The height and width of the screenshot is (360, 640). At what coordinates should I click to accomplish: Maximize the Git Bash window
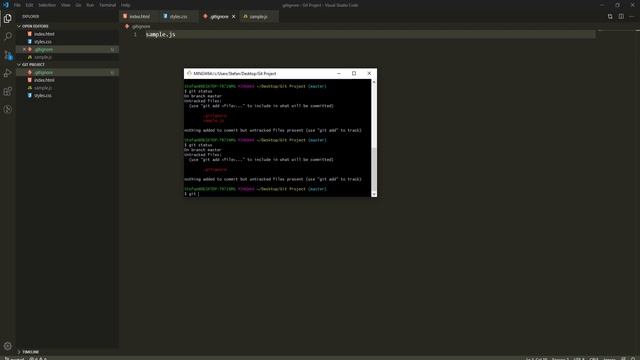[354, 73]
